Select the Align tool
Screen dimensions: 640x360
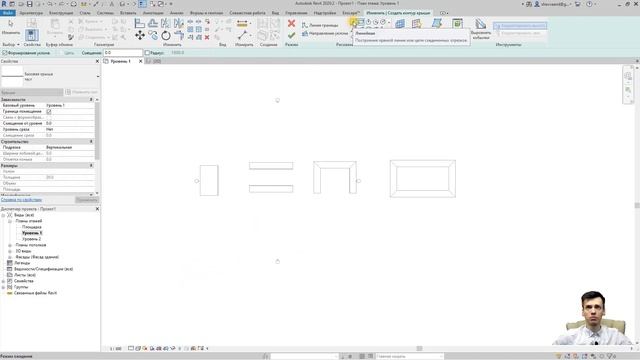pos(139,24)
